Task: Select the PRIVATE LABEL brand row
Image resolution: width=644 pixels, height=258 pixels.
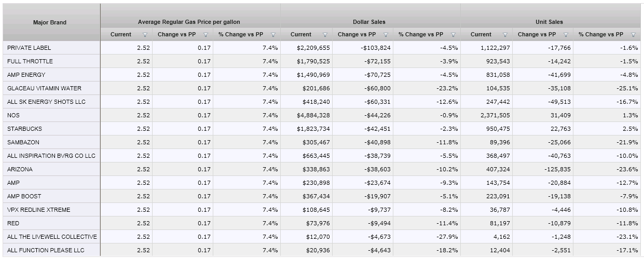Action: [x=29, y=48]
